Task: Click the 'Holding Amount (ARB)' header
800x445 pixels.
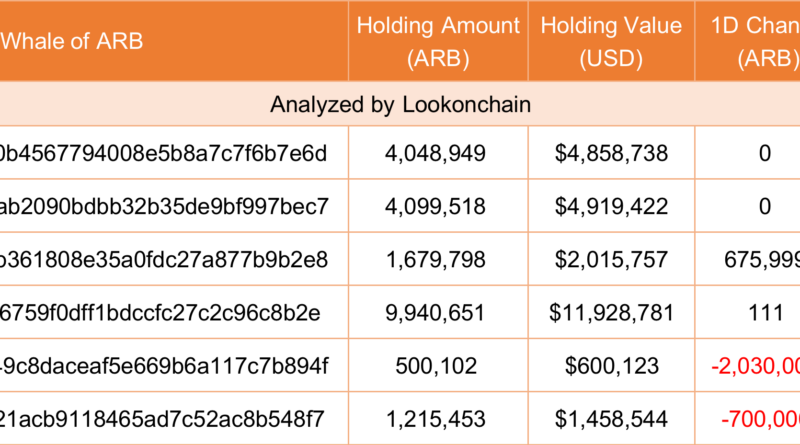Action: click(x=439, y=41)
